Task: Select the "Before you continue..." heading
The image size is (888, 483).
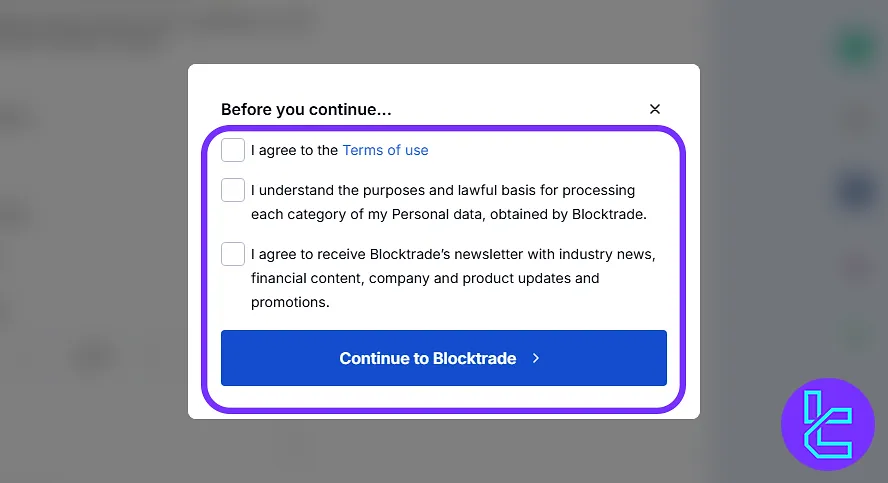Action: pyautogui.click(x=306, y=110)
